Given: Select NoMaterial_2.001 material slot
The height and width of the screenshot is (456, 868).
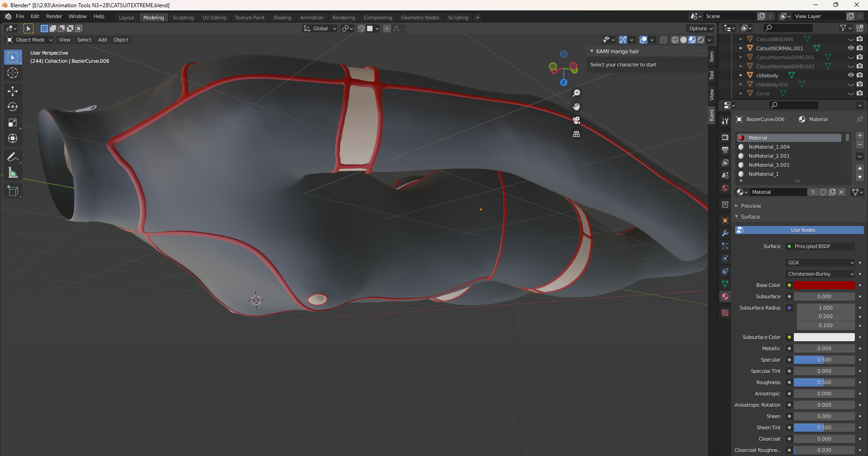Looking at the screenshot, I should click(790, 156).
